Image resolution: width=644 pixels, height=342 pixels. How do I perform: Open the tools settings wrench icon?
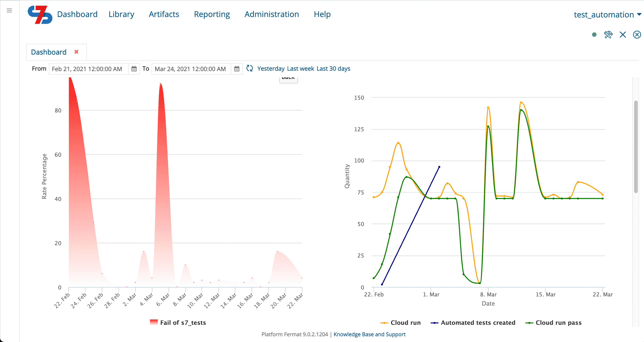[x=608, y=34]
